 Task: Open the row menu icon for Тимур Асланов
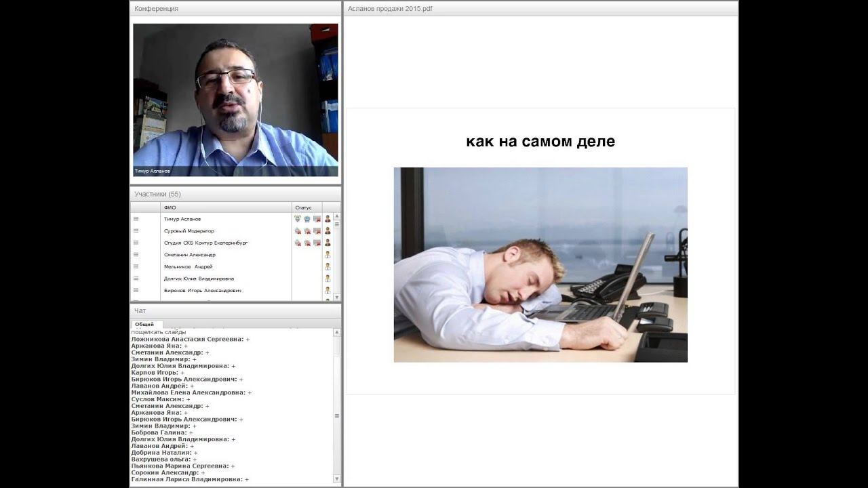(x=136, y=219)
